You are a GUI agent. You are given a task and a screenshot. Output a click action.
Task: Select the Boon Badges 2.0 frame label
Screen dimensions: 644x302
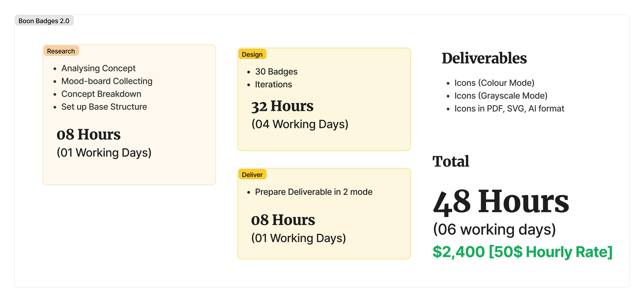[x=44, y=20]
